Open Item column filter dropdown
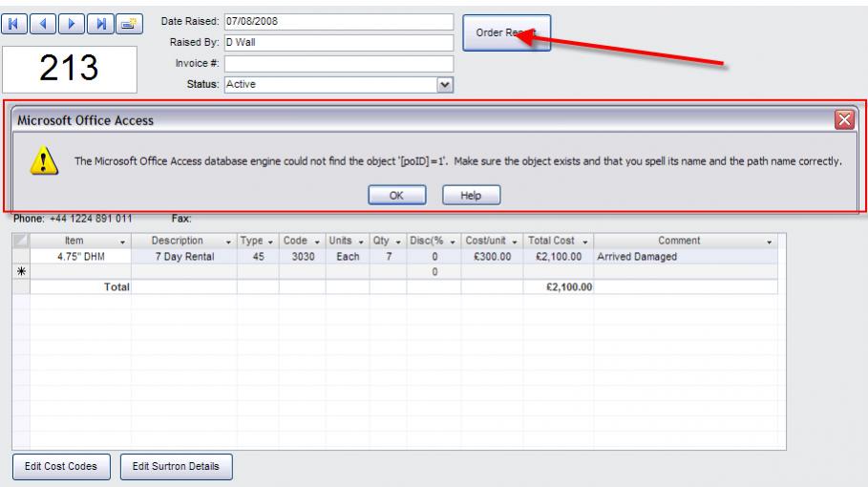The width and height of the screenshot is (868, 487). click(x=122, y=242)
